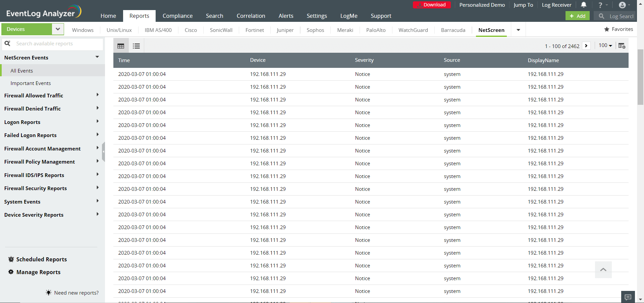The height and width of the screenshot is (303, 644).
Task: Open the LogMe tab
Action: pyautogui.click(x=349, y=16)
